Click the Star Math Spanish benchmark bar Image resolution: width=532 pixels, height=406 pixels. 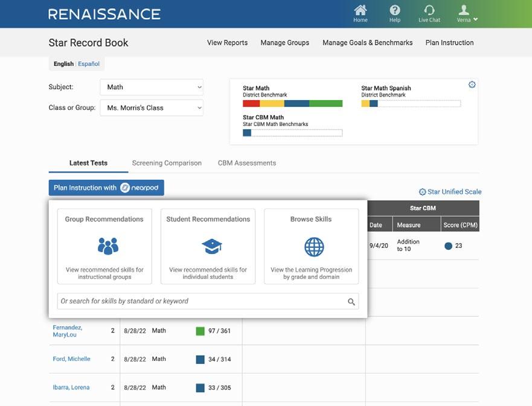point(411,103)
